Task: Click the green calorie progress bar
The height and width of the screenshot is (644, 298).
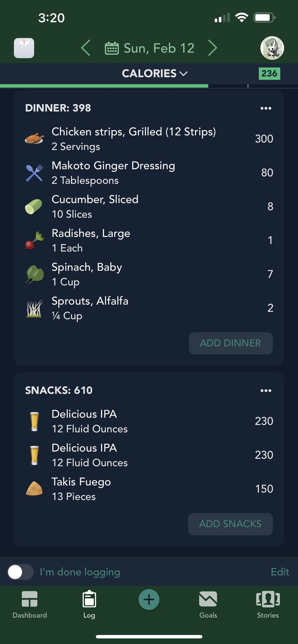Action: pos(104,86)
